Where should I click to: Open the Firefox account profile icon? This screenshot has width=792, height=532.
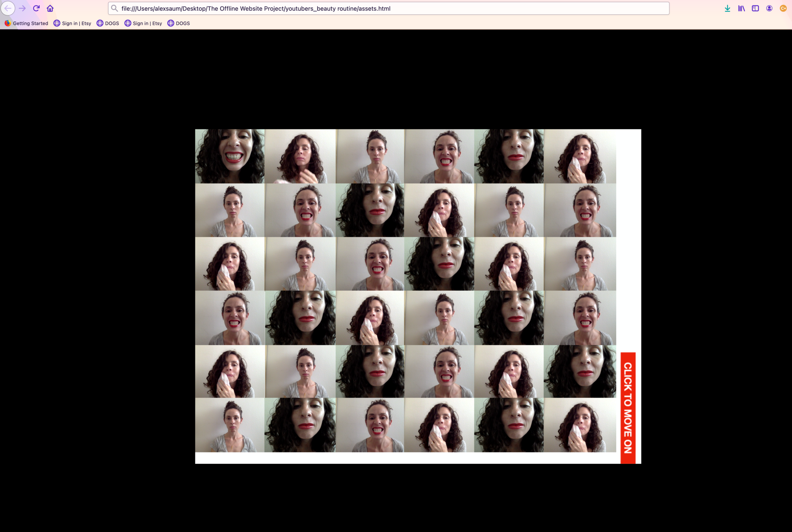click(x=769, y=8)
